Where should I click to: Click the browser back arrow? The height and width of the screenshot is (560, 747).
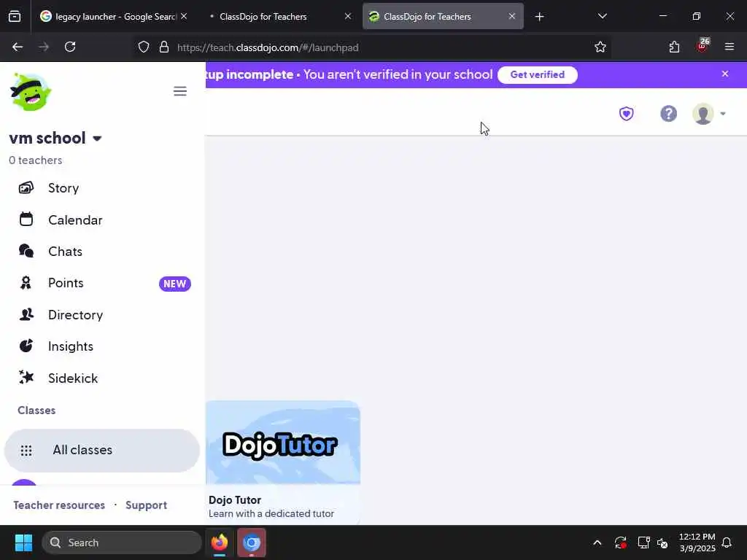(x=18, y=47)
